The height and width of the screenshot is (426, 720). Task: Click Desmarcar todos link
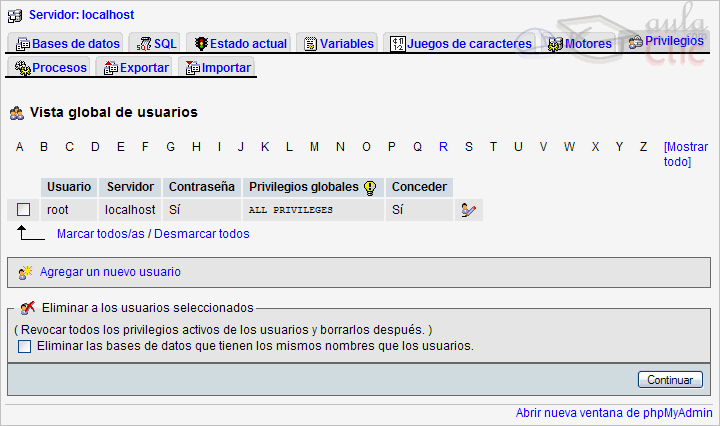point(202,234)
